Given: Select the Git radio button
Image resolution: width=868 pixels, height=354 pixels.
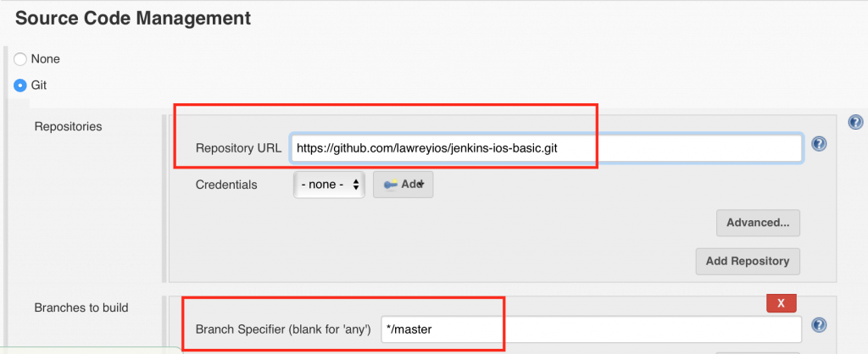Looking at the screenshot, I should pos(20,86).
